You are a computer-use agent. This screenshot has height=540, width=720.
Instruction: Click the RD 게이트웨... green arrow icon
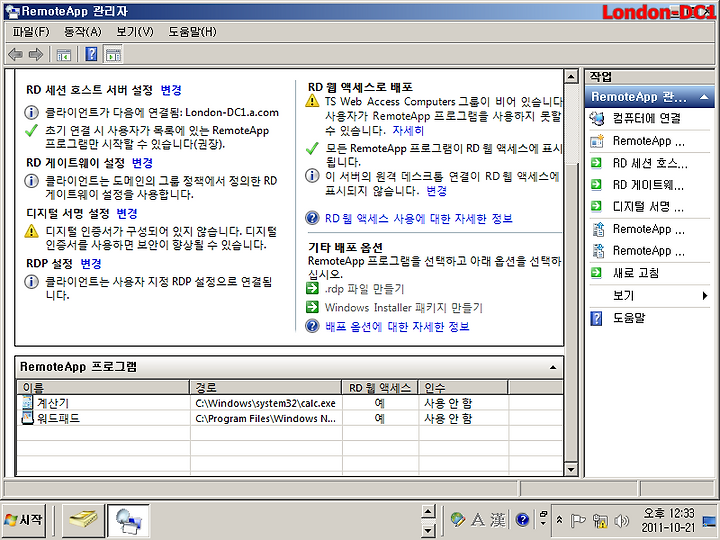[x=596, y=185]
